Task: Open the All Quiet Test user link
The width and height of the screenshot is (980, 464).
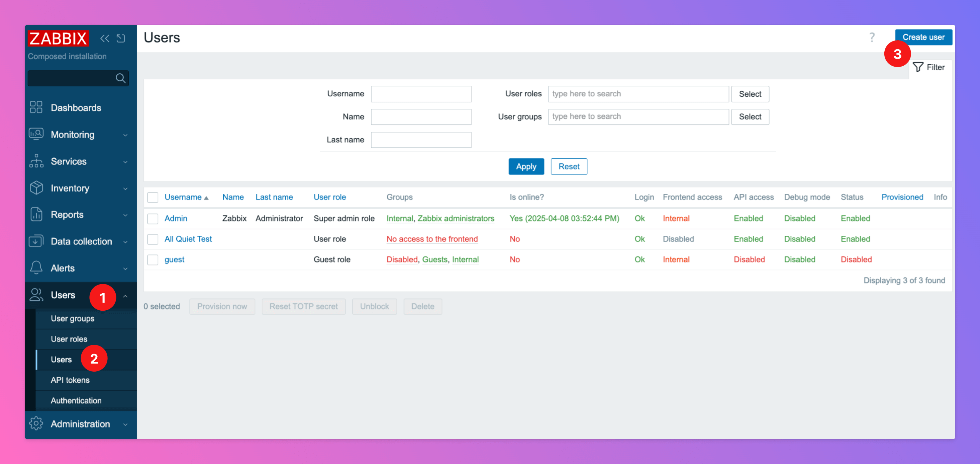Action: click(188, 239)
